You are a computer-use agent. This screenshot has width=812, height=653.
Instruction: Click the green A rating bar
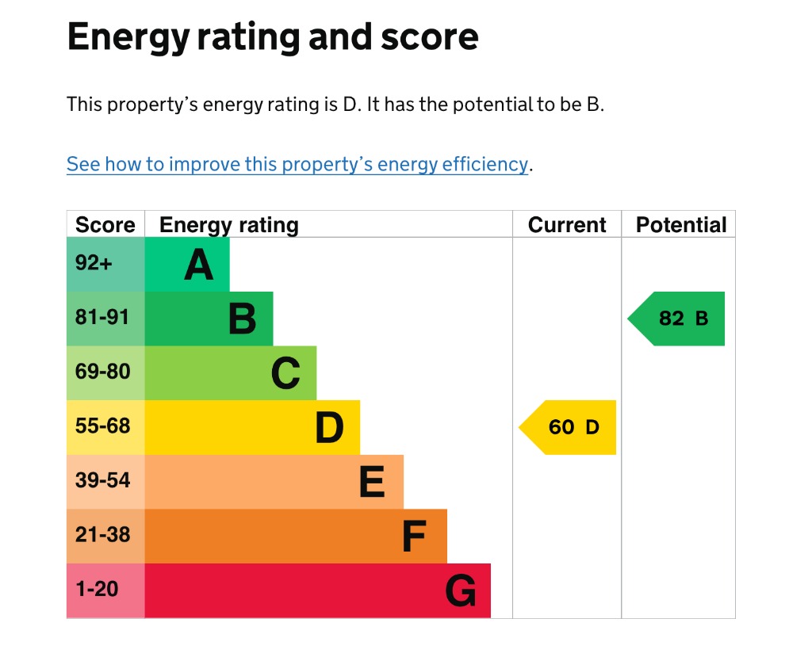pyautogui.click(x=187, y=265)
